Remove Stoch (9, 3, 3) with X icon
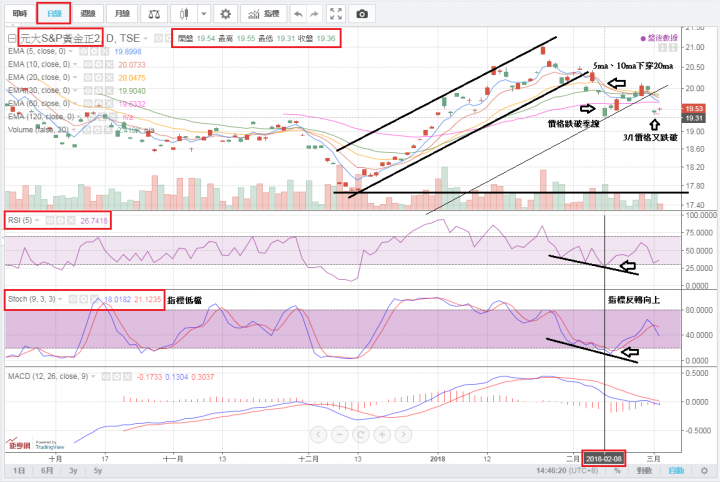Image resolution: width=720 pixels, height=482 pixels. [94, 299]
